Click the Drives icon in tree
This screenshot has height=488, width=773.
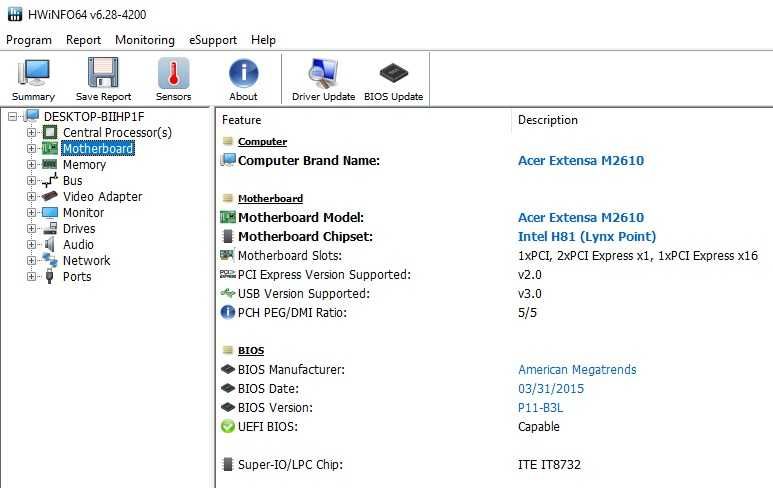coord(50,228)
